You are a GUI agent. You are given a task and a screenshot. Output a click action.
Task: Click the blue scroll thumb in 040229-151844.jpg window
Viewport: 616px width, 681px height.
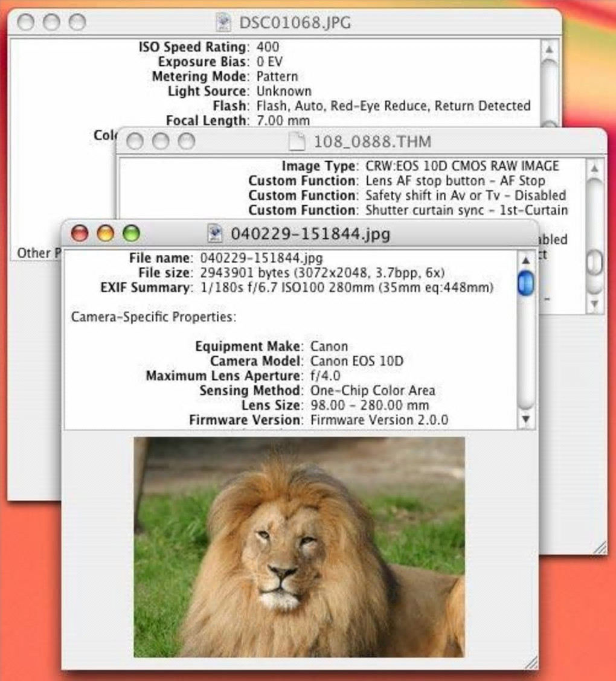pos(525,283)
